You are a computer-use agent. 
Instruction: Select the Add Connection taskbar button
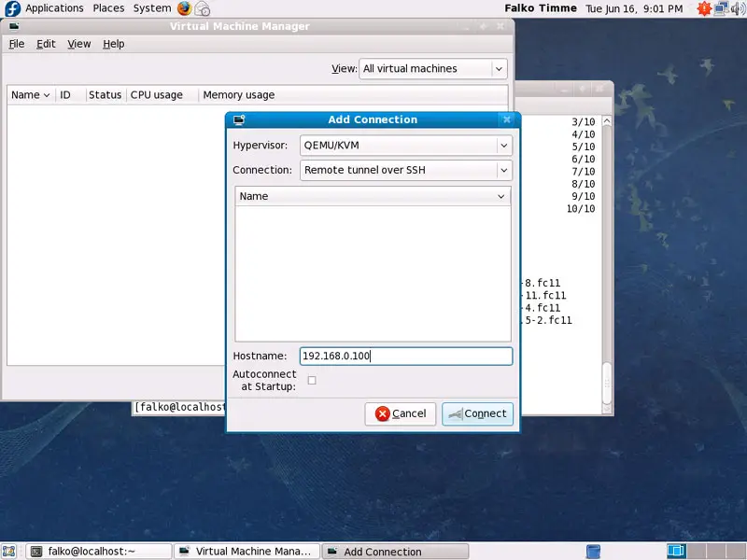395,552
